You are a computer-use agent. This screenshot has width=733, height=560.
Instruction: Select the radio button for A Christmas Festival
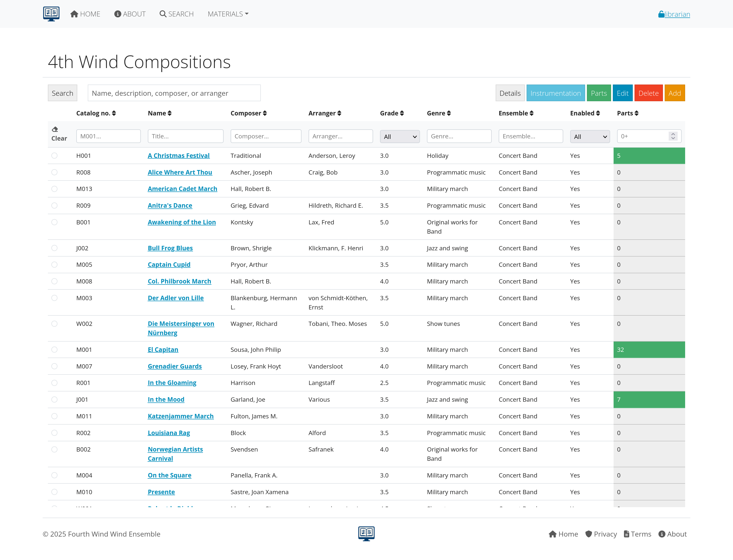pos(54,156)
